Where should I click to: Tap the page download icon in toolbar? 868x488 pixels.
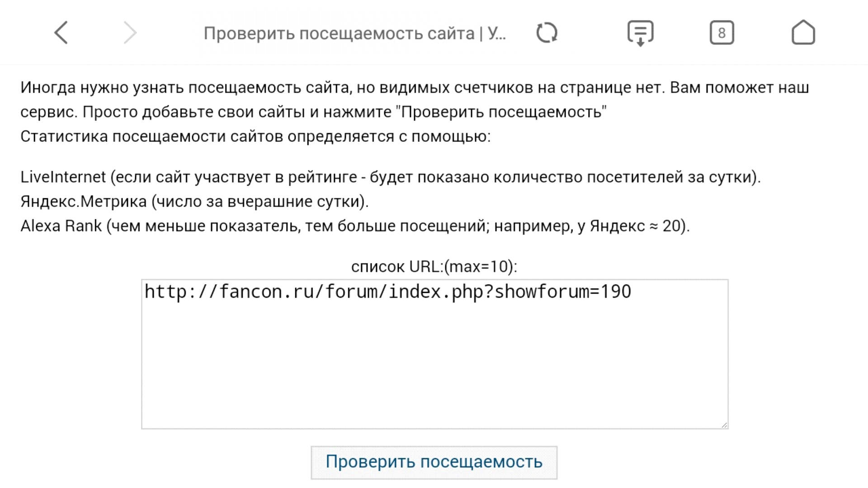(x=640, y=33)
